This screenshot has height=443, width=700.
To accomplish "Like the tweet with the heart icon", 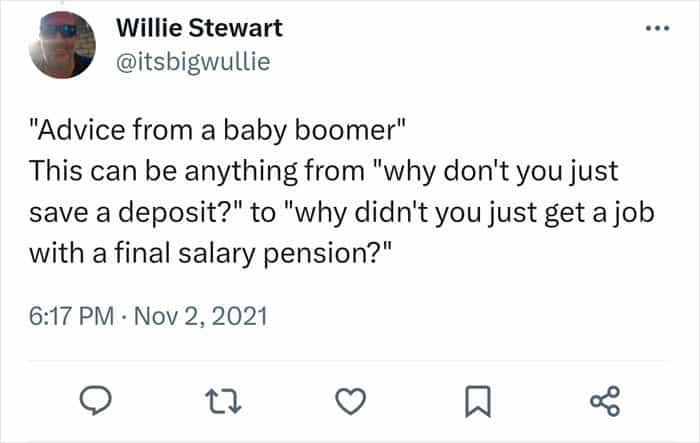I will click(347, 401).
